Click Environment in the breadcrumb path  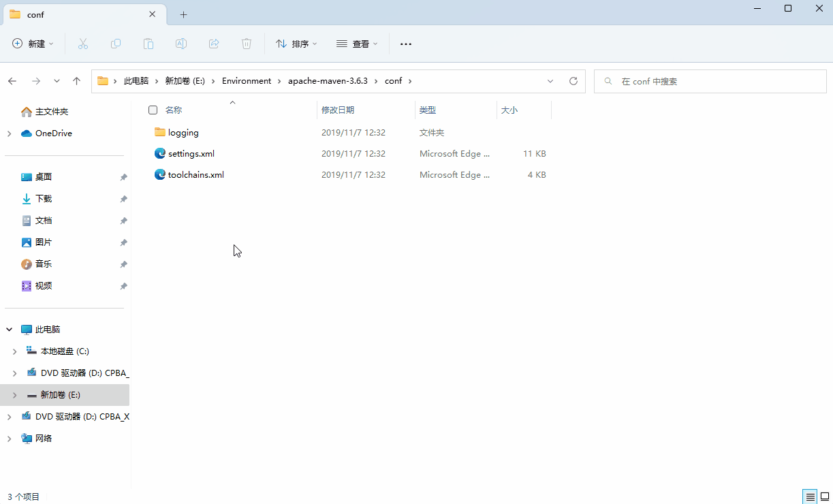tap(247, 81)
